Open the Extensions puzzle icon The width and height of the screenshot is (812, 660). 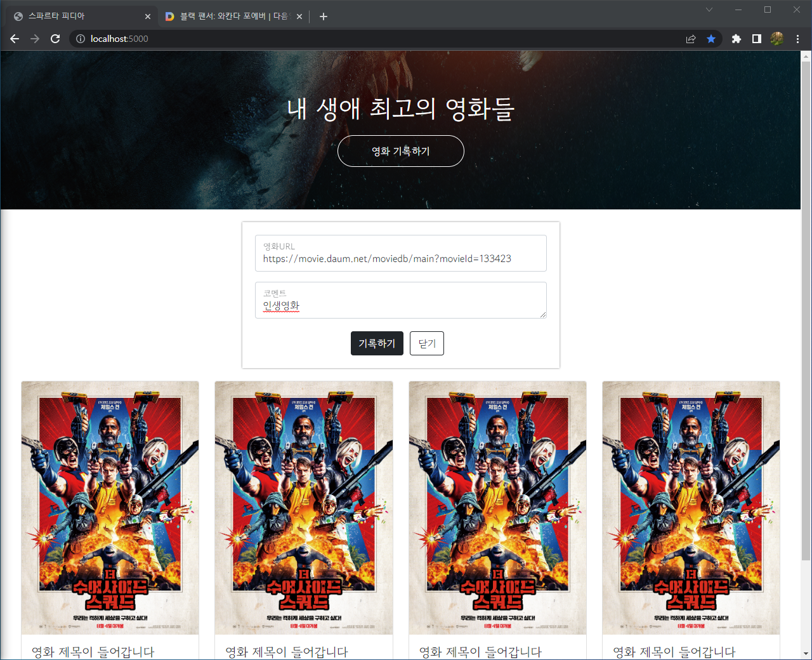pyautogui.click(x=736, y=39)
